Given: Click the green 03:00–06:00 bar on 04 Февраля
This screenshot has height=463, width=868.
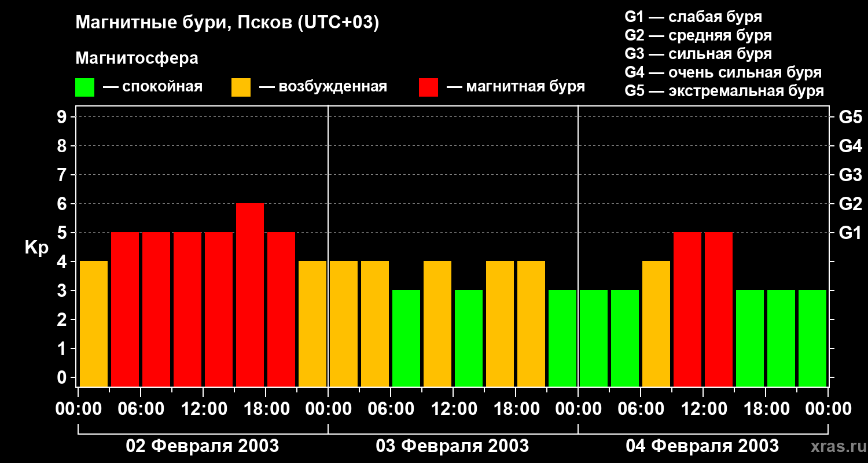Looking at the screenshot, I should click(625, 339).
